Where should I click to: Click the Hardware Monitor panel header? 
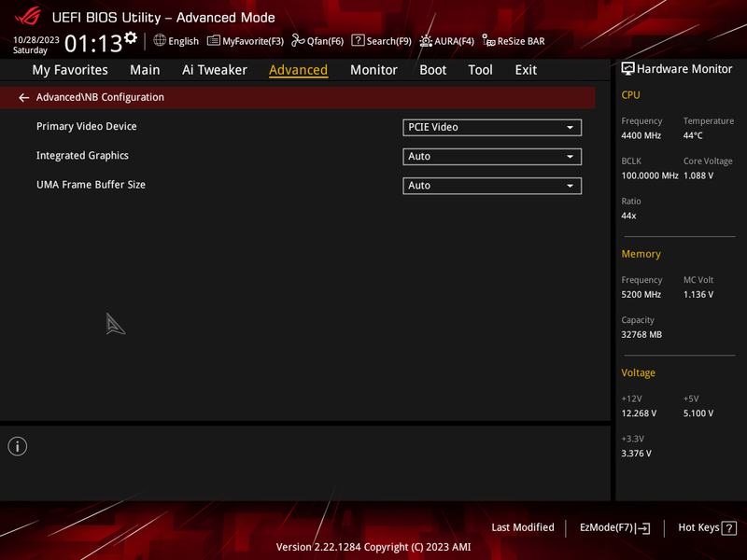[677, 69]
